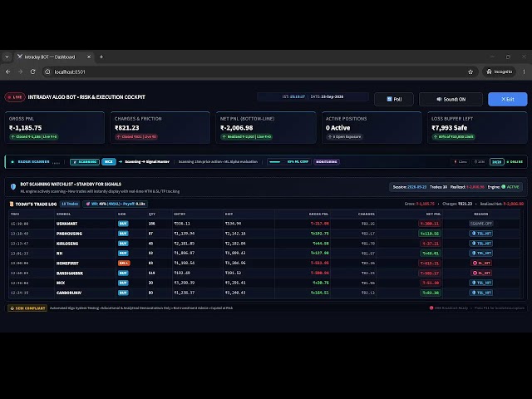Click the red OBS Broadcast Ready dot

(431, 308)
